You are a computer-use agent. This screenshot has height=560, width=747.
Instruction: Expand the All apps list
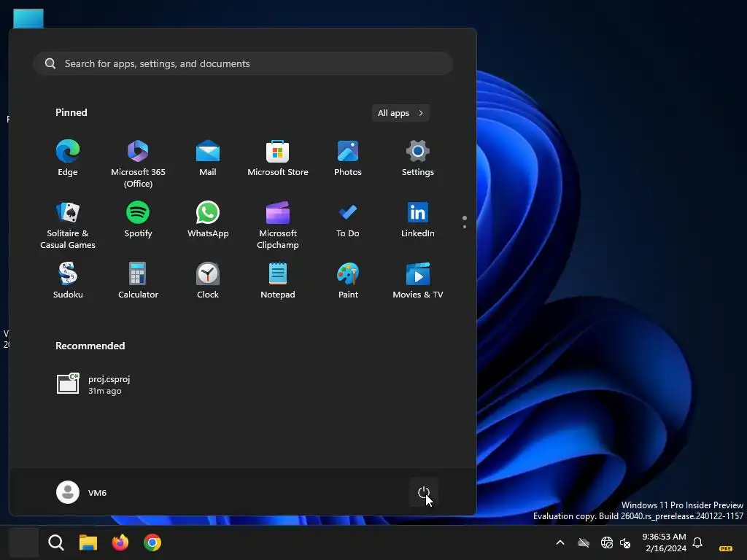click(x=400, y=113)
